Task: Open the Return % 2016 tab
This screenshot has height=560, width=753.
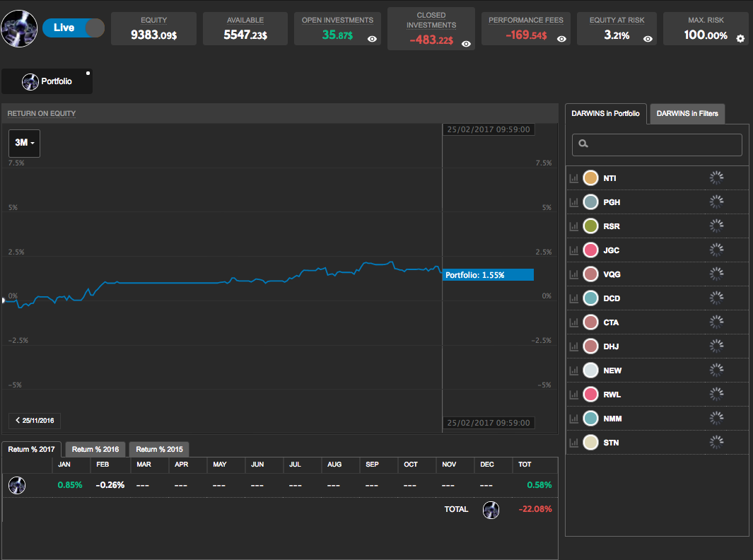Action: point(95,449)
